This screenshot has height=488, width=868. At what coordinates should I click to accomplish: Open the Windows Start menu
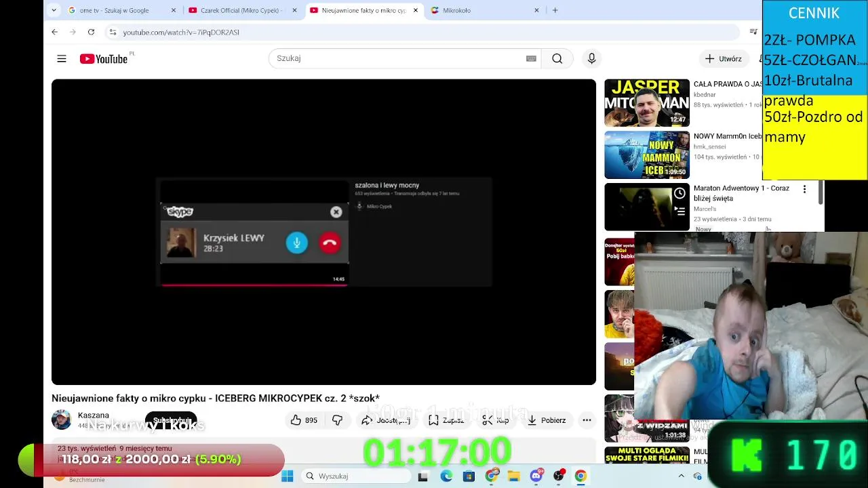(288, 476)
